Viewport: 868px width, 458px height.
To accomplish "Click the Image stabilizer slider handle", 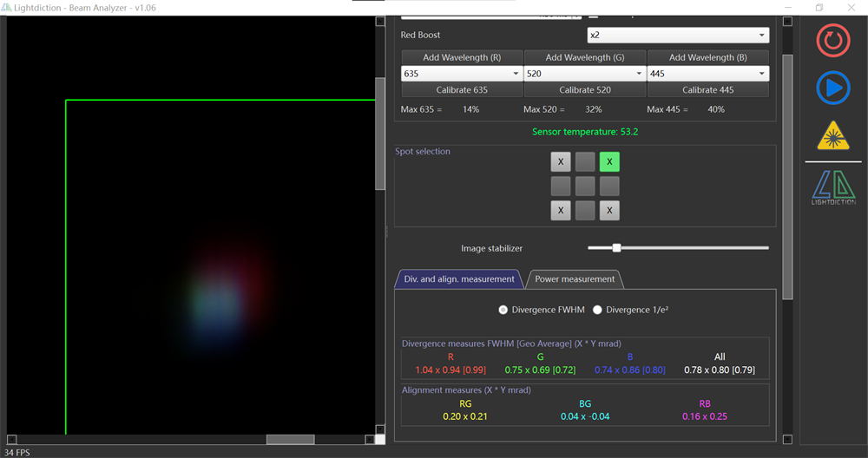I will [x=616, y=248].
